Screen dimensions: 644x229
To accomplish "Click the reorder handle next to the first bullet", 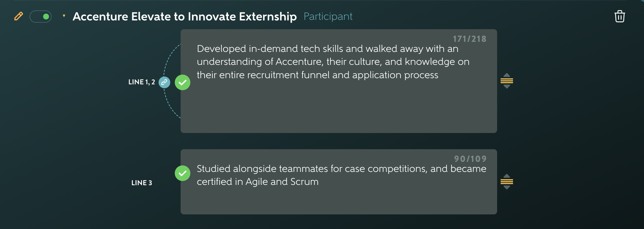I will click(x=507, y=81).
